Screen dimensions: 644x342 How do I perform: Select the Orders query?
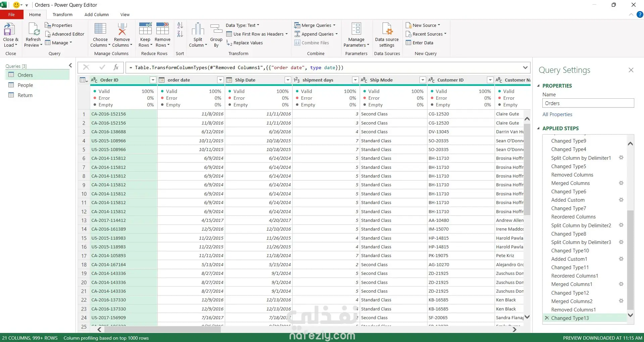(x=38, y=75)
